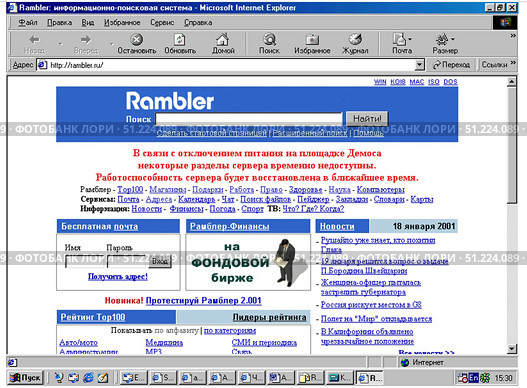This screenshot has height=388, width=527.
Task: Click into the address bar URL field
Action: [232, 65]
